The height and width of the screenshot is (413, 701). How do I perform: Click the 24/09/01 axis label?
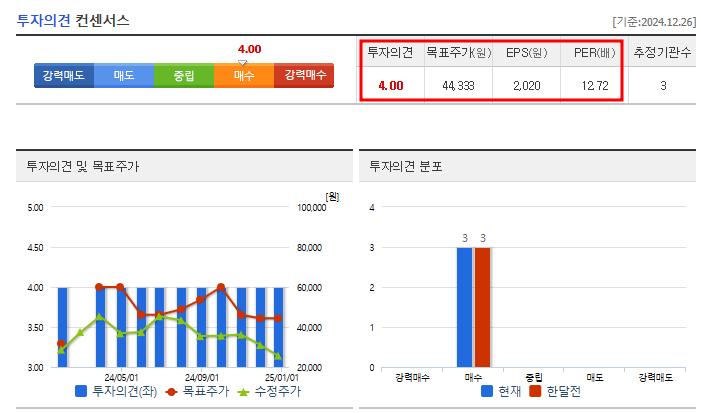click(202, 378)
